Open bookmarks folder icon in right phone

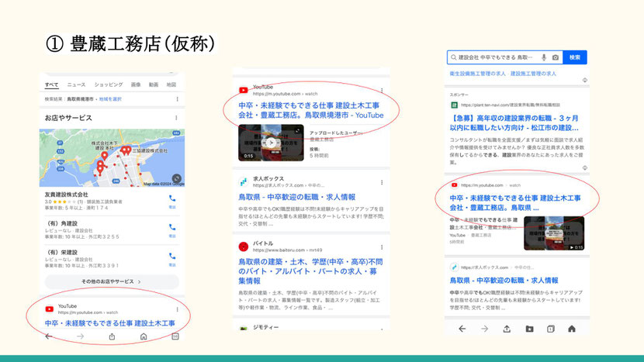point(529,329)
